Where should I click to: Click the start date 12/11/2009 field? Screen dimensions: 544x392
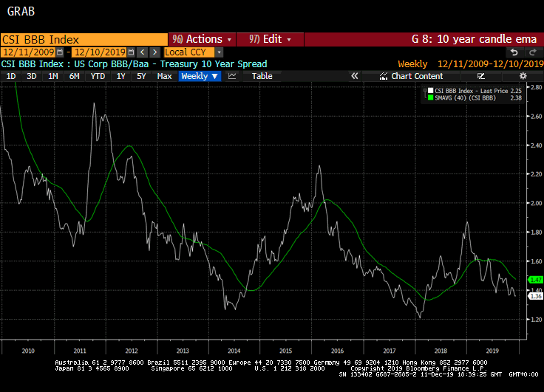click(28, 52)
